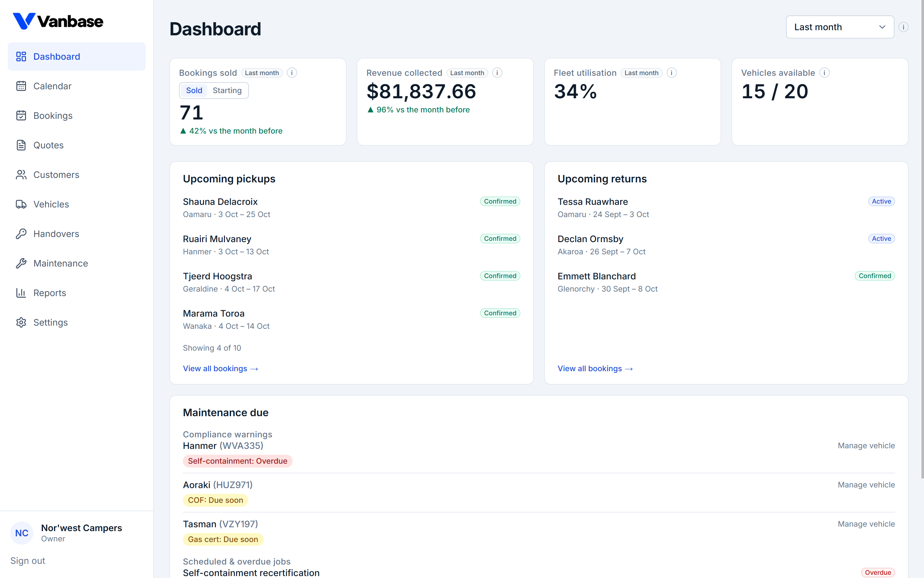Manage vehicle for Aoraki (HUZ971)
The height and width of the screenshot is (578, 924).
(x=866, y=485)
